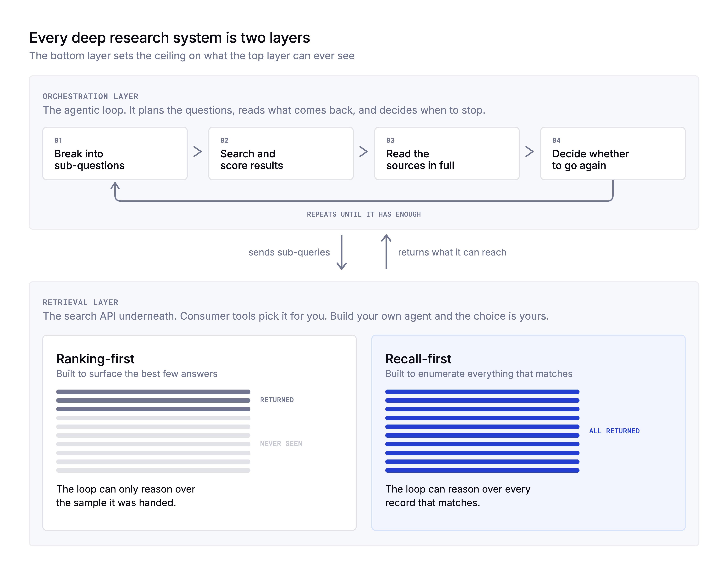Image resolution: width=728 pixels, height=578 pixels.
Task: Click the chevron between steps 03 and 04
Action: 529,151
